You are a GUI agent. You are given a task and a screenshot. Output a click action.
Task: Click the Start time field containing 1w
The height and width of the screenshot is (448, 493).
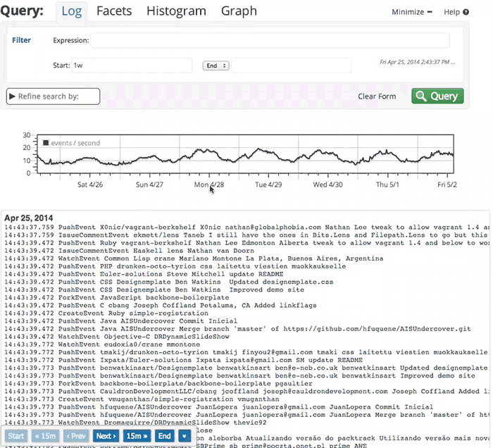coord(131,66)
